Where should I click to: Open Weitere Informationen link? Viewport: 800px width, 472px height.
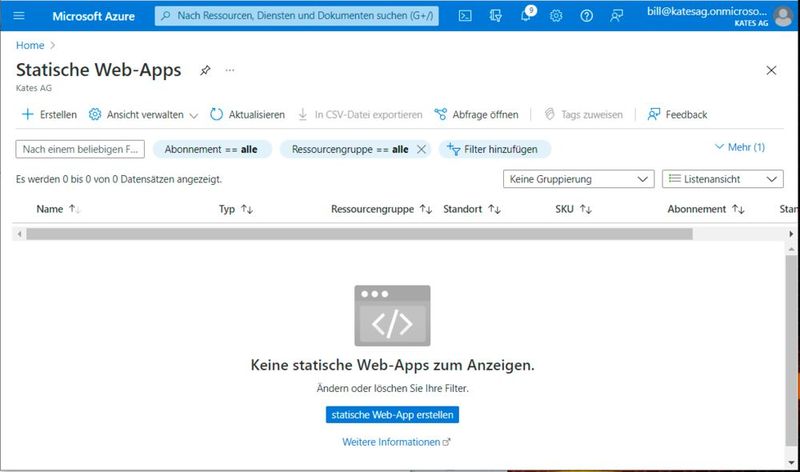396,442
